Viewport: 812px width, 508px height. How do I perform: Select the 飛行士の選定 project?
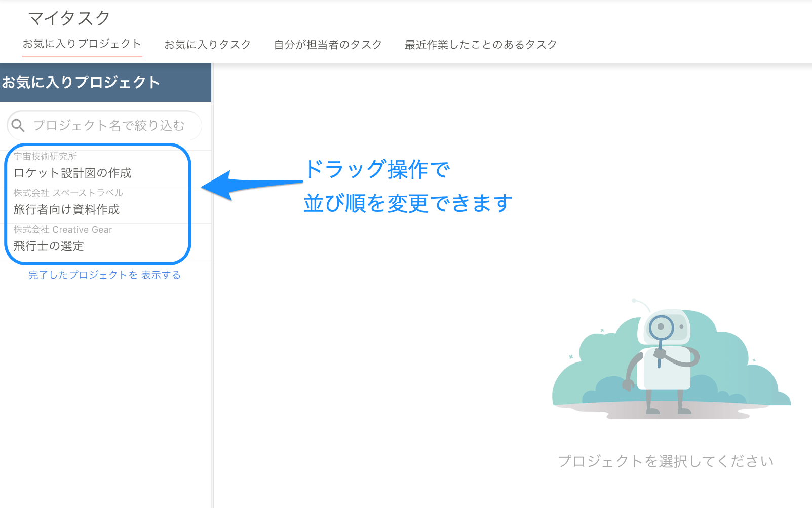pyautogui.click(x=49, y=246)
